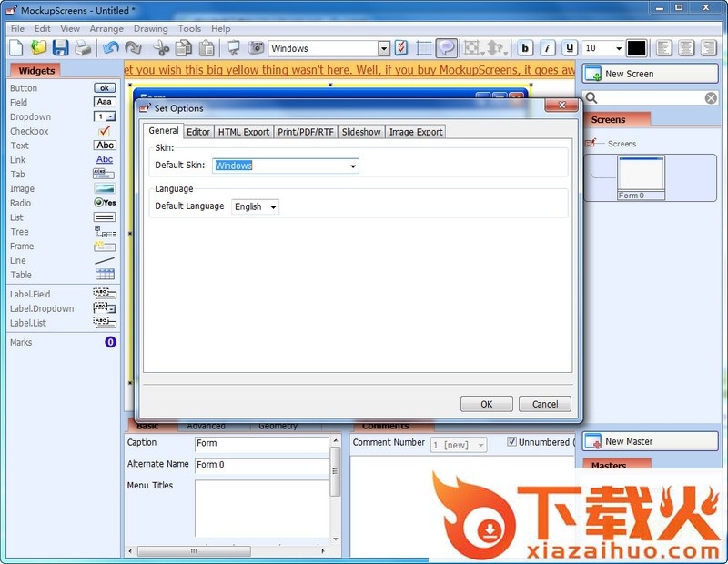The width and height of the screenshot is (728, 564).
Task: Click the New Master button
Action: click(650, 441)
